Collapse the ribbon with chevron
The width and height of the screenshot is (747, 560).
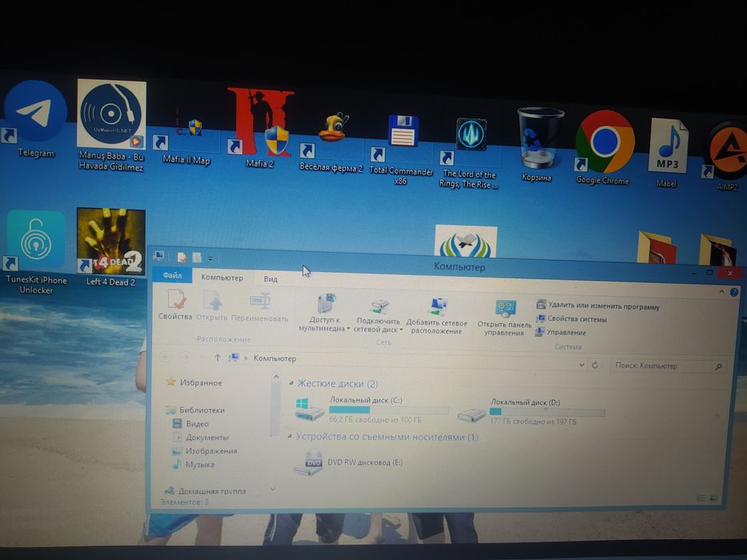pos(721,291)
